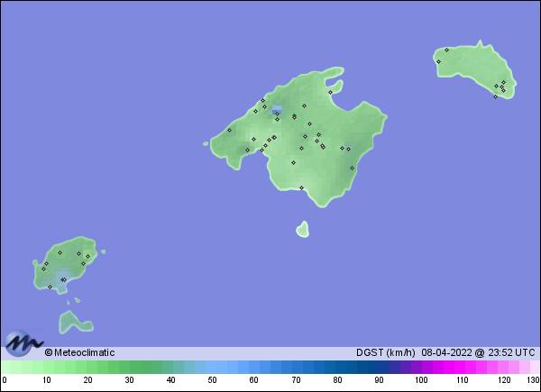Click the 20 label on the legend

(x=87, y=380)
